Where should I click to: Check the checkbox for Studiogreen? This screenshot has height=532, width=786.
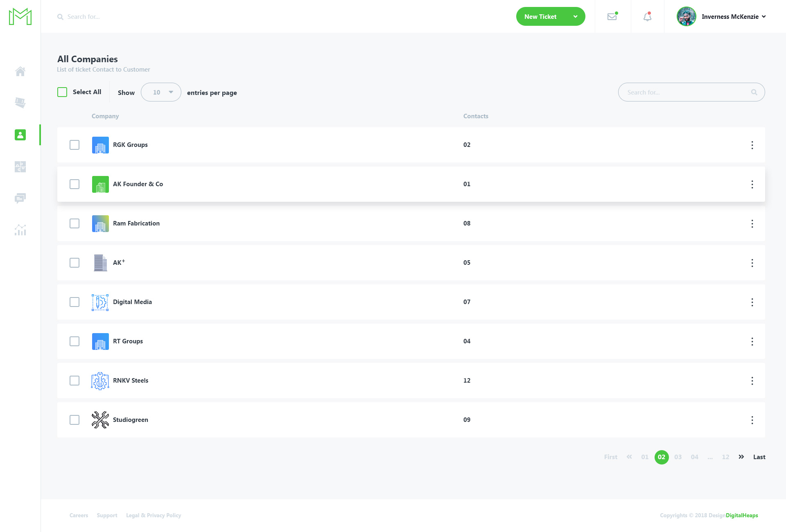click(75, 420)
